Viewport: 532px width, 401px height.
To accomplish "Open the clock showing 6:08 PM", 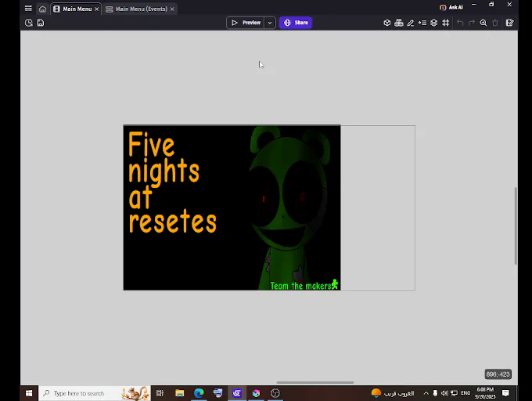I will coord(485,393).
